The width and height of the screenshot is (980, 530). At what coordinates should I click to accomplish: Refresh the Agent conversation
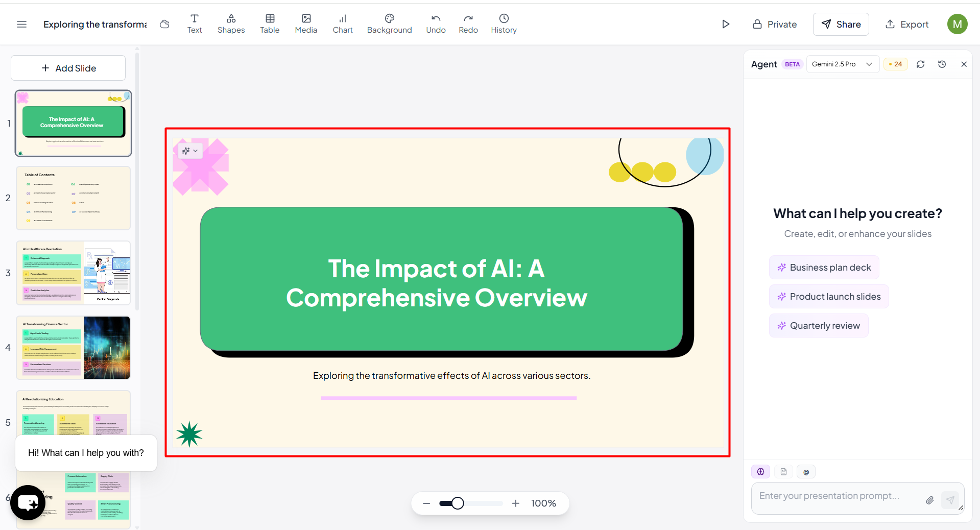921,64
